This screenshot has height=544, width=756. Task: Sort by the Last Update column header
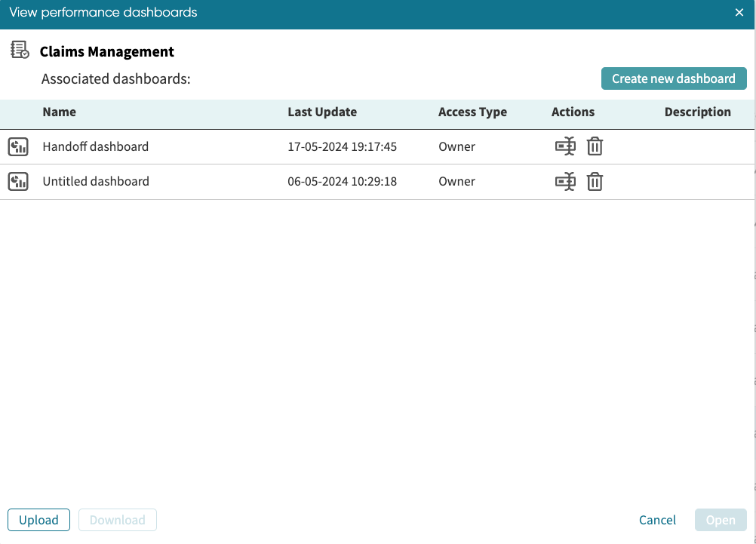click(x=322, y=112)
